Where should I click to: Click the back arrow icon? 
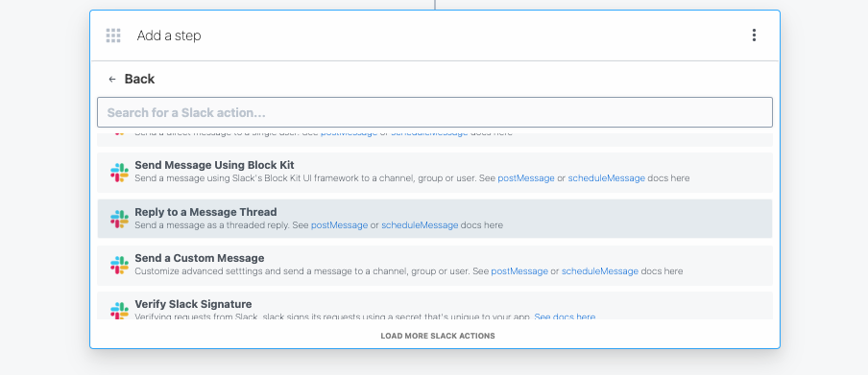point(112,79)
